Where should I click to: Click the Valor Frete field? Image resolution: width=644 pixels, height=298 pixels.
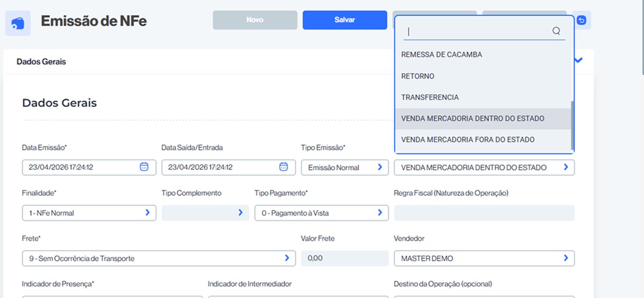click(x=345, y=258)
